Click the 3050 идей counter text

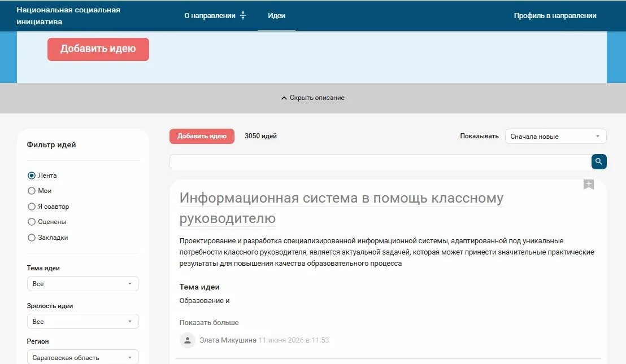pos(260,136)
